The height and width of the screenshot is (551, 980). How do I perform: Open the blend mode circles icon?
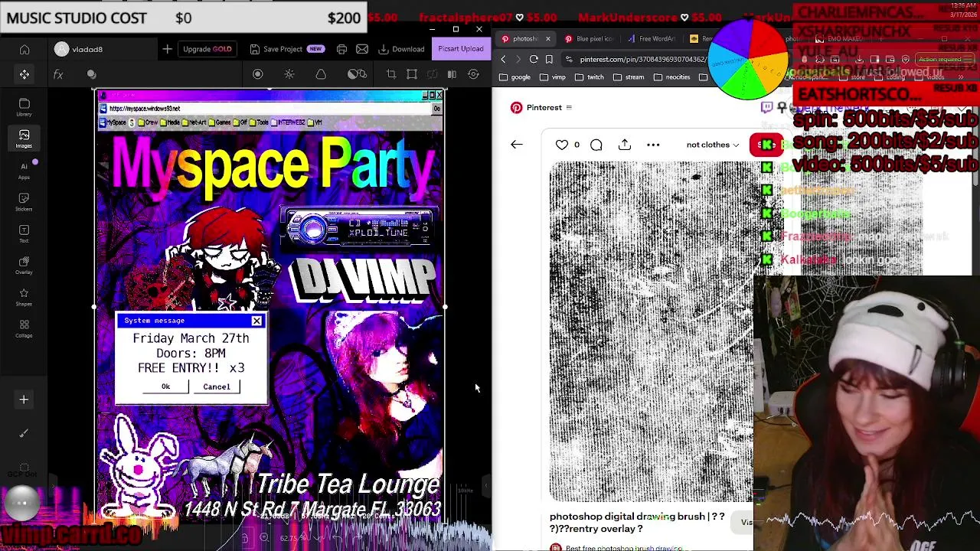click(x=91, y=74)
